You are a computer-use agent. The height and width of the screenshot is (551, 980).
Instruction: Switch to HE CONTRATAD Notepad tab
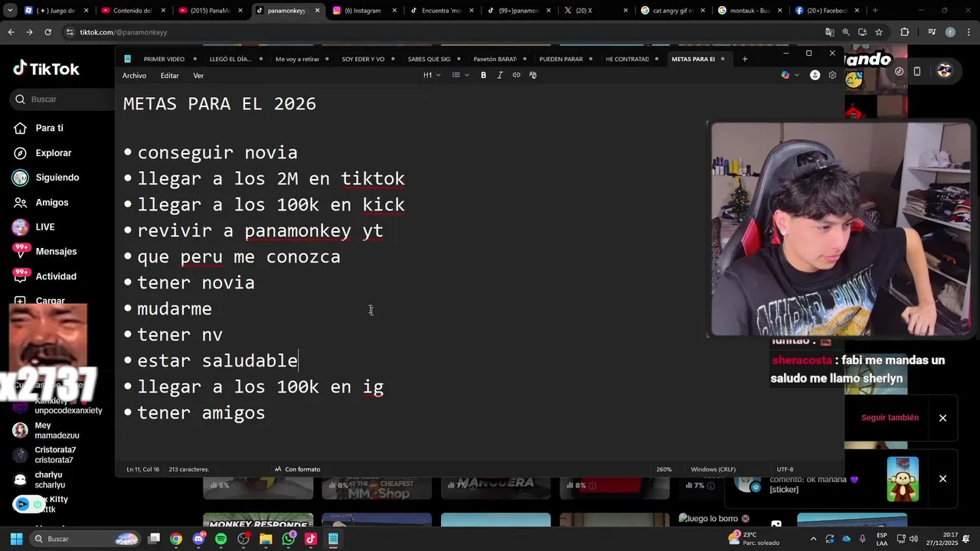click(x=627, y=59)
